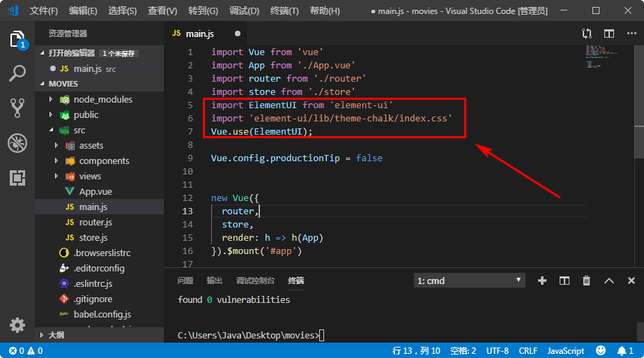The width and height of the screenshot is (644, 358).
Task: Open the 编辑(E) menu
Action: pos(83,11)
